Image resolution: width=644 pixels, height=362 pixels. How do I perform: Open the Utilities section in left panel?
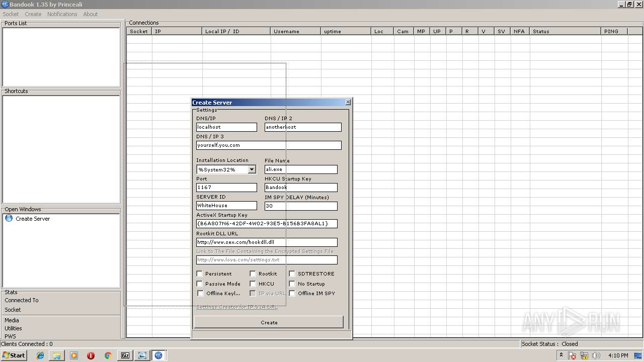pyautogui.click(x=13, y=328)
